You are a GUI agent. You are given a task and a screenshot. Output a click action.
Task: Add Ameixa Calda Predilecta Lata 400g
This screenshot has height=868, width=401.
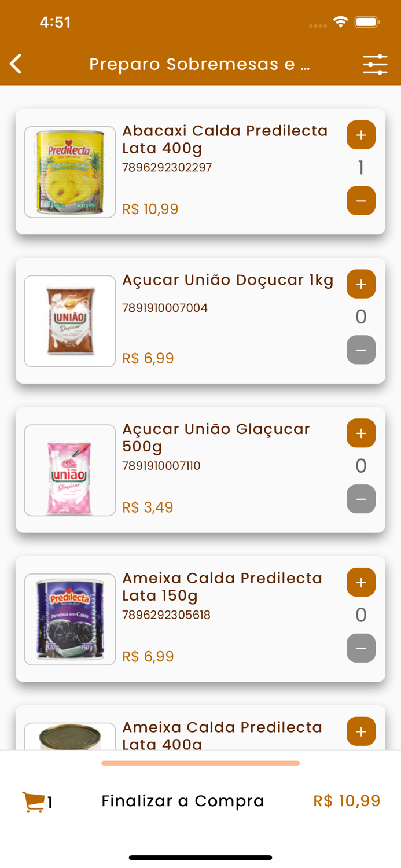(361, 731)
